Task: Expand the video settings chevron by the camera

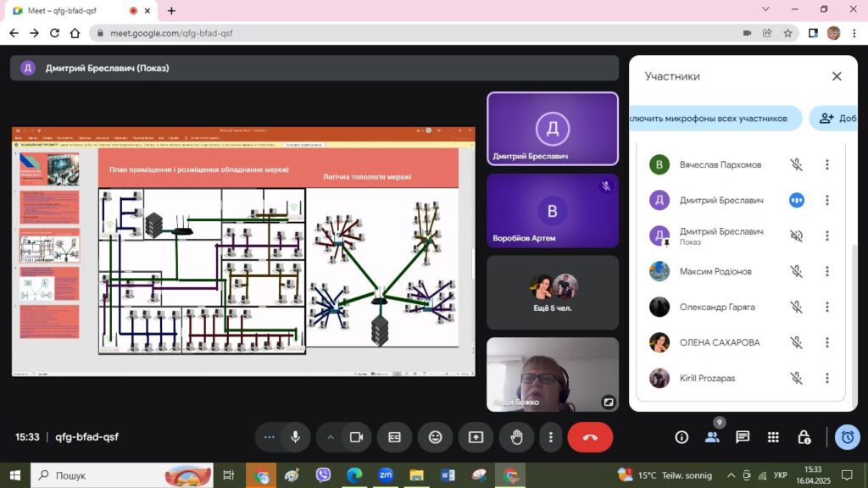Action: click(x=331, y=437)
